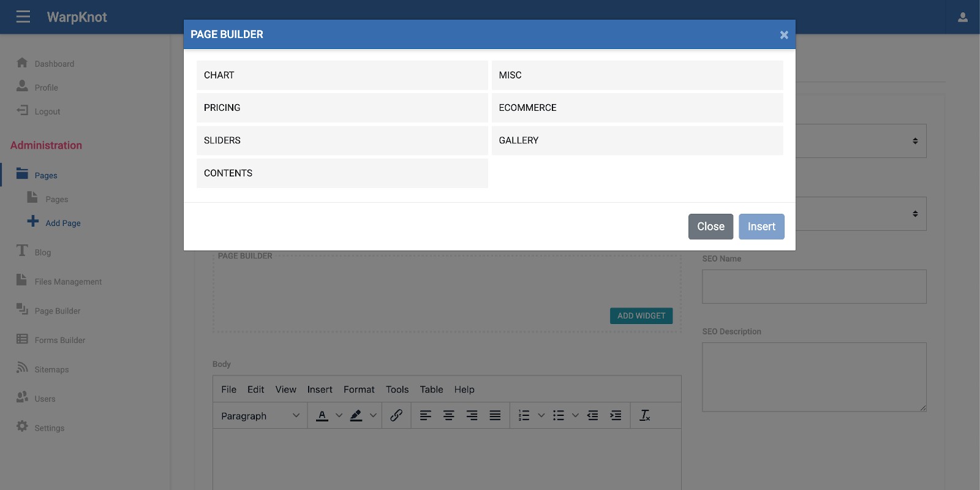The width and height of the screenshot is (980, 490).
Task: Expand the GALLERY widget category
Action: pyautogui.click(x=637, y=140)
